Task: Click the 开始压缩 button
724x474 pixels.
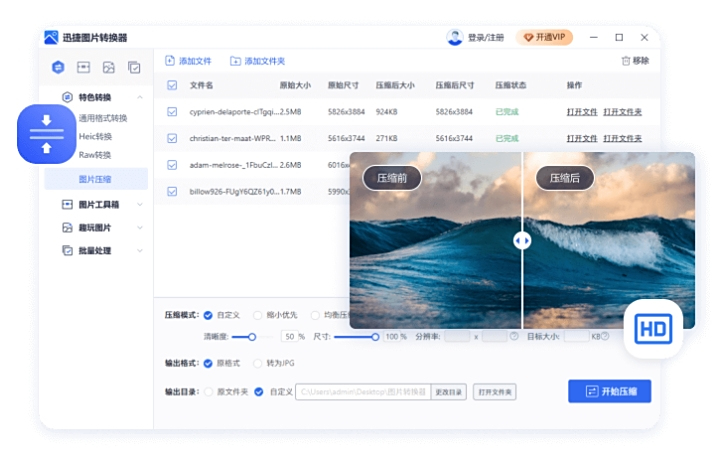Action: click(x=609, y=391)
